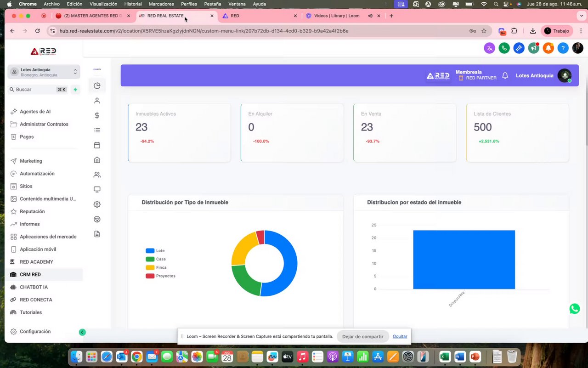This screenshot has height=368, width=588.
Task: Switch to MASTER AGENTES RED tab
Action: click(x=93, y=16)
